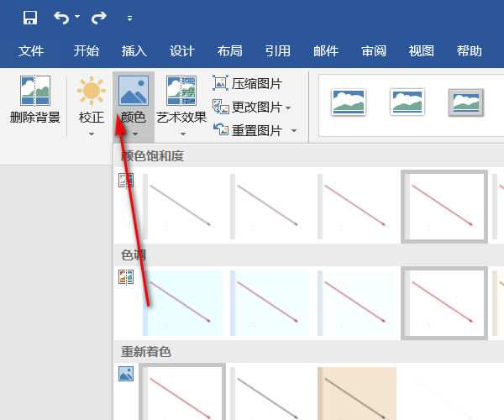Switch to the 邮件 ribbon tab

326,50
